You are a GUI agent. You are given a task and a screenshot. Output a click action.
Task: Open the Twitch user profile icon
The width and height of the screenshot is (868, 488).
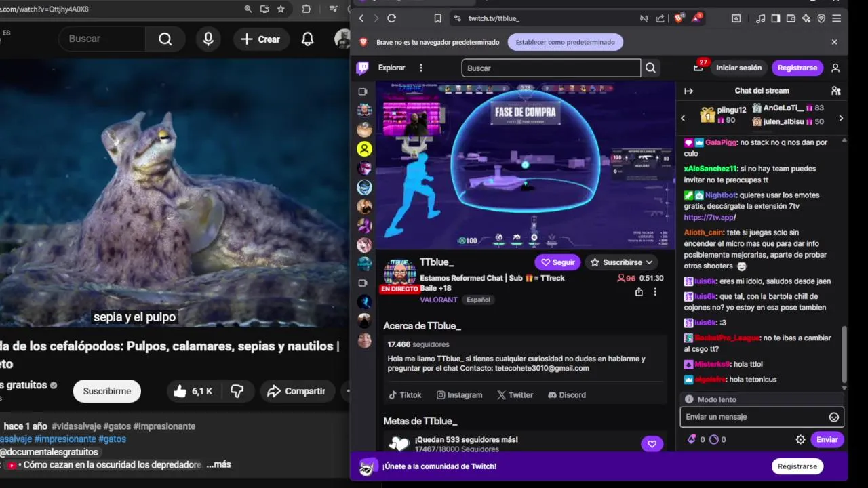pyautogui.click(x=835, y=68)
